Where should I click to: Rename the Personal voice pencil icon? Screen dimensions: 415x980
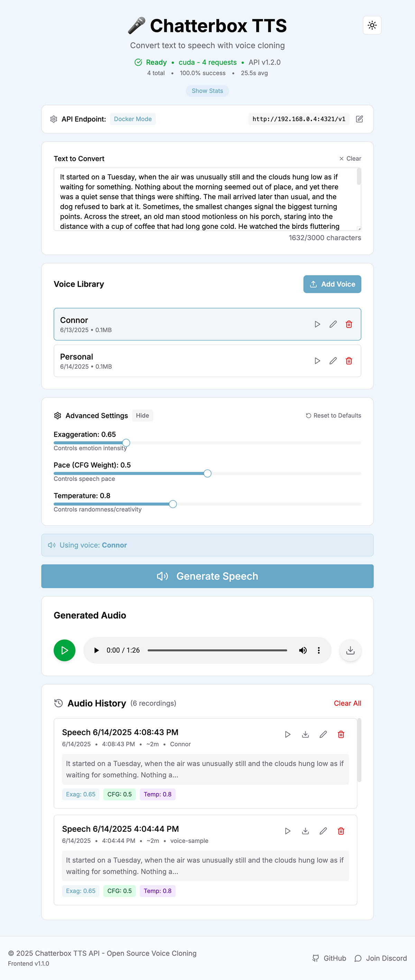point(333,361)
